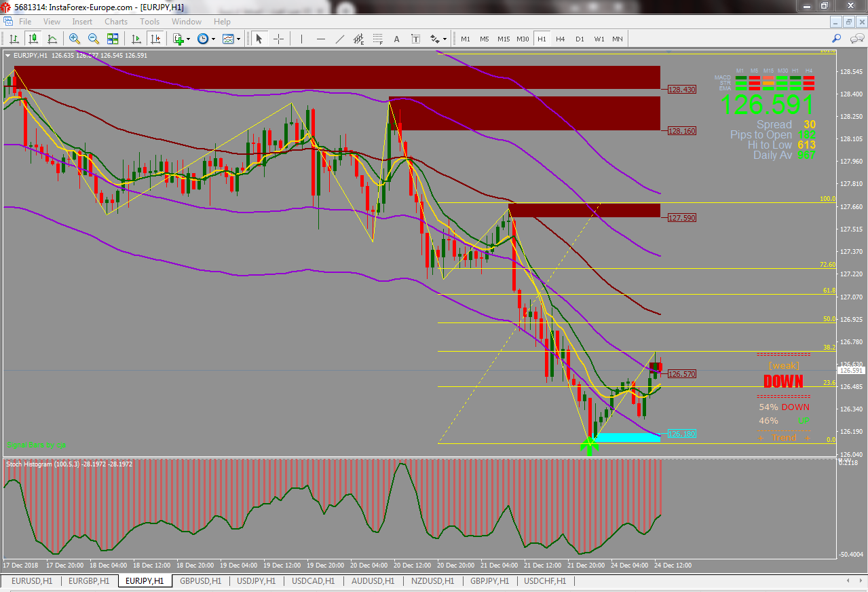Click the 126.180 support level label
868x592 pixels.
[681, 434]
